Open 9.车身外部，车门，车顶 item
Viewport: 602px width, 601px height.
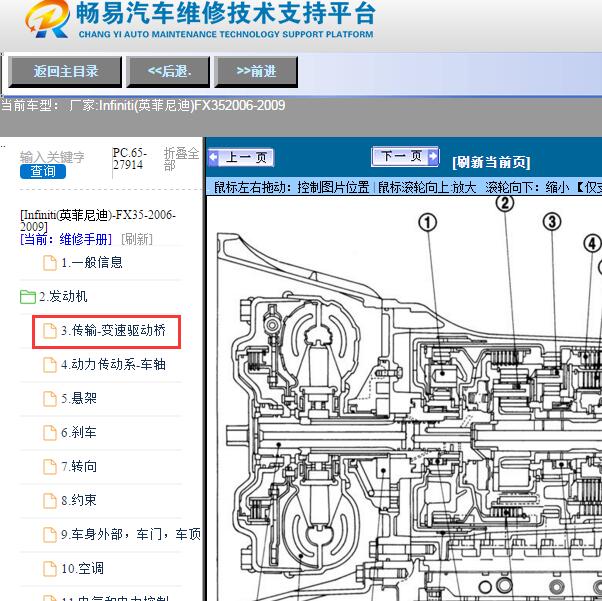[131, 534]
